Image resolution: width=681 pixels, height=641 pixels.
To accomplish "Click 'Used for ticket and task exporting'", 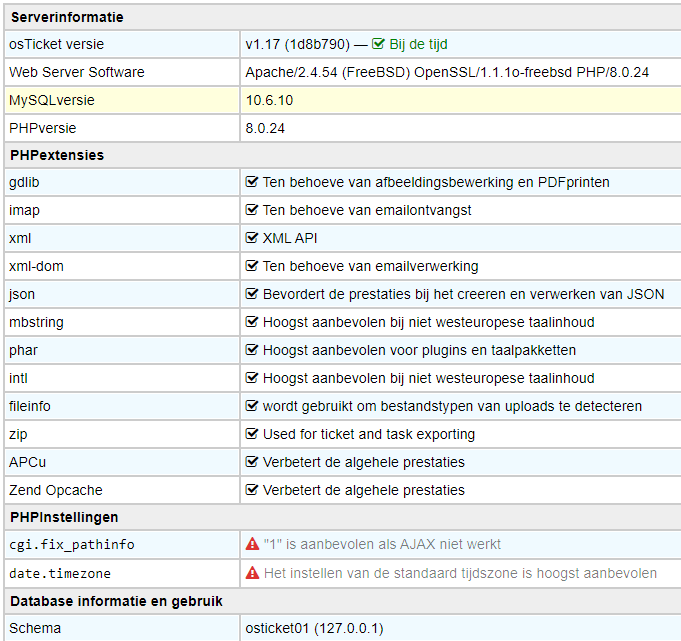I will pos(369,434).
